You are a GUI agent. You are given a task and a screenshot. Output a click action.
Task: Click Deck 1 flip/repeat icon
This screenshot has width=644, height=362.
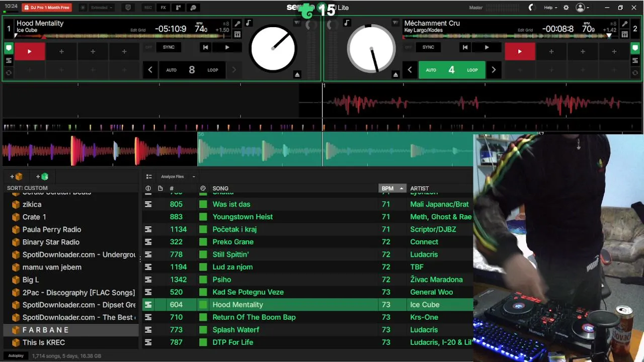click(9, 72)
